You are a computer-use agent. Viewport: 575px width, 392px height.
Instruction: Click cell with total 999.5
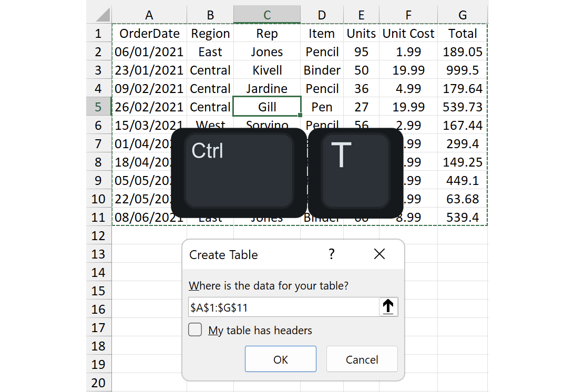click(462, 70)
